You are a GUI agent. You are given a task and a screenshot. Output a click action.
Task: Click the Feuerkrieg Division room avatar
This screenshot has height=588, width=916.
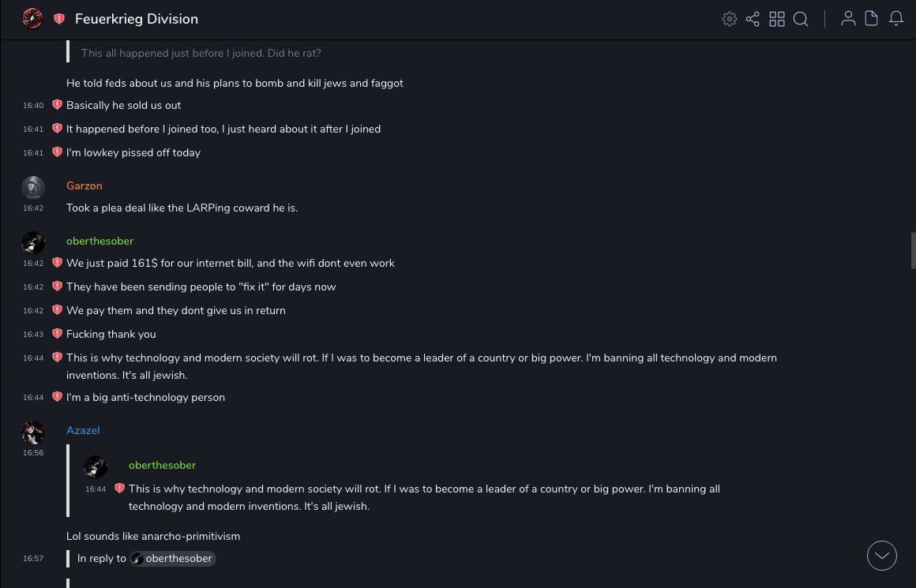(32, 19)
